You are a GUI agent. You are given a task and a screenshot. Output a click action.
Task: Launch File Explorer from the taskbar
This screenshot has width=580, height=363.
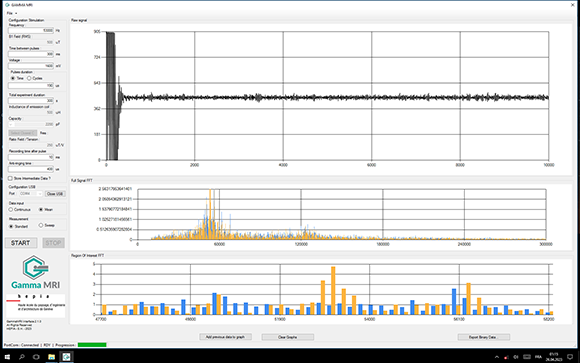pyautogui.click(x=51, y=357)
